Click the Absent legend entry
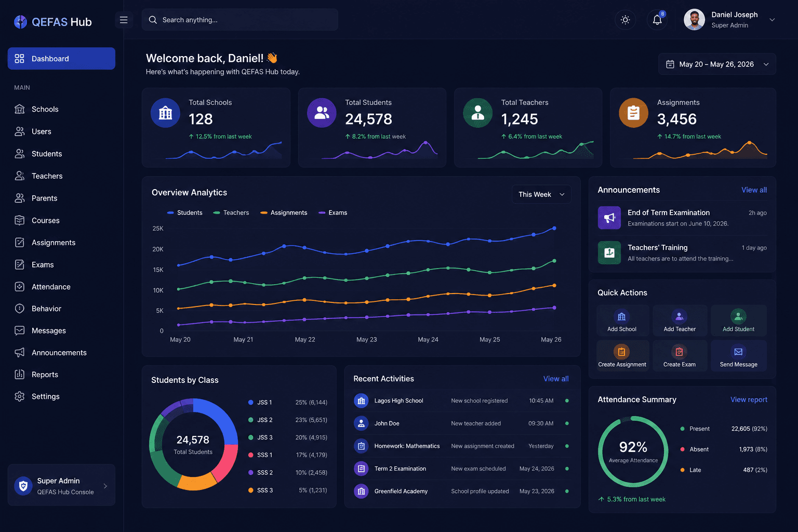The width and height of the screenshot is (798, 532). click(724, 449)
